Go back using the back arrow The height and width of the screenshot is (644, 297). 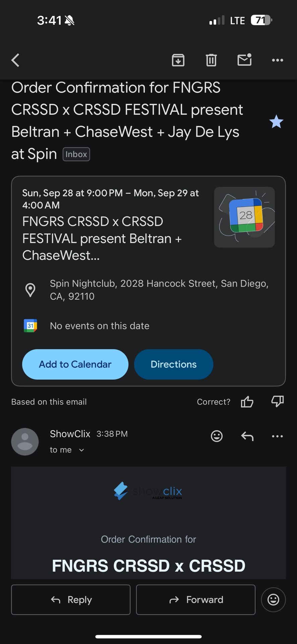[x=15, y=60]
